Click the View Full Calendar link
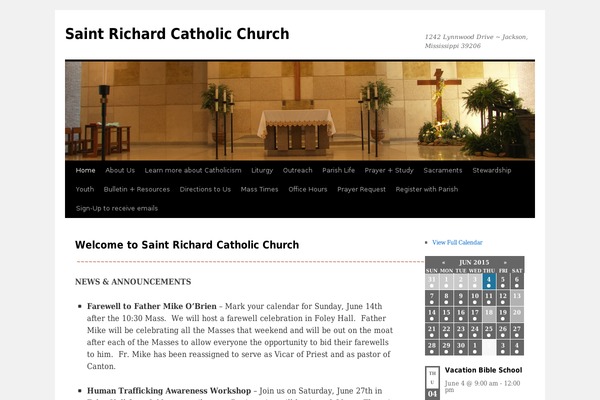Screen dimensions: 600x400 pyautogui.click(x=457, y=242)
